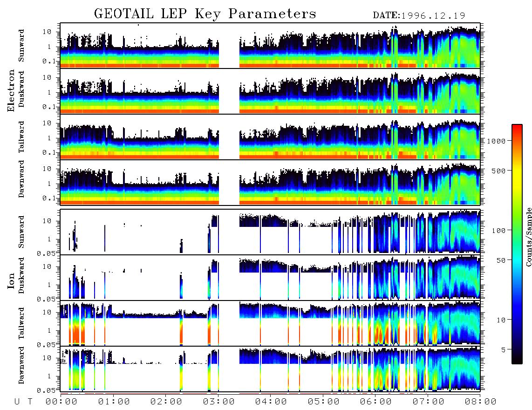Click the 00:00 time tick label
The width and height of the screenshot is (532, 410).
click(61, 402)
